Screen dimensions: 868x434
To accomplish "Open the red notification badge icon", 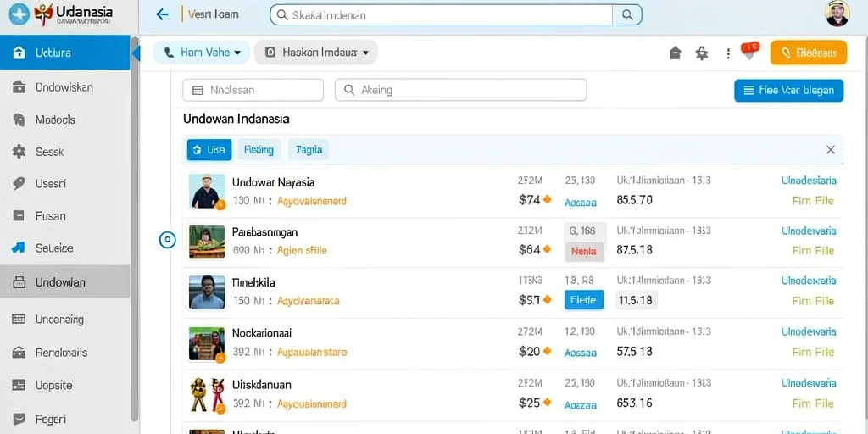I will [x=749, y=51].
